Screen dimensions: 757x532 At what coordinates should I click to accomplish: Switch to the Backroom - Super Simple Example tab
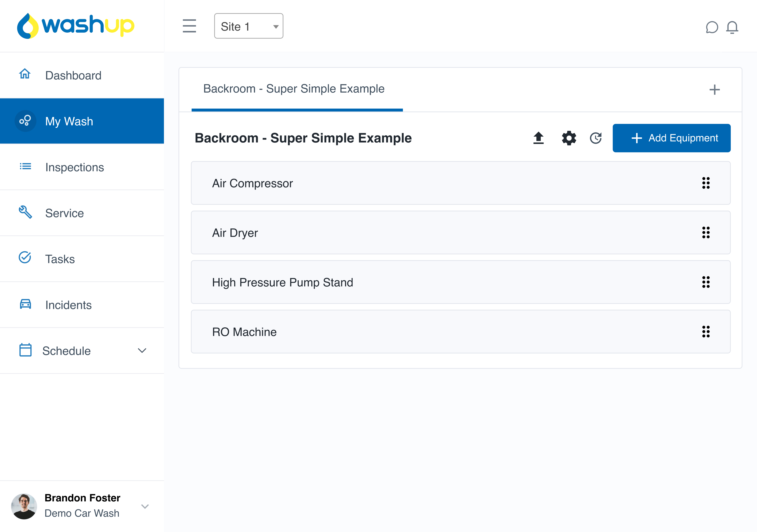tap(293, 89)
